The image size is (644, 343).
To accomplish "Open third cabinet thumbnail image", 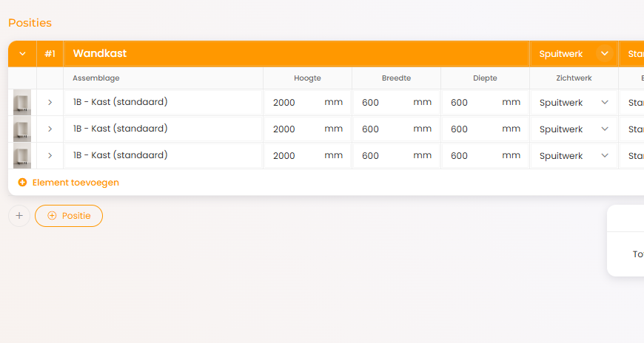I will pos(22,156).
